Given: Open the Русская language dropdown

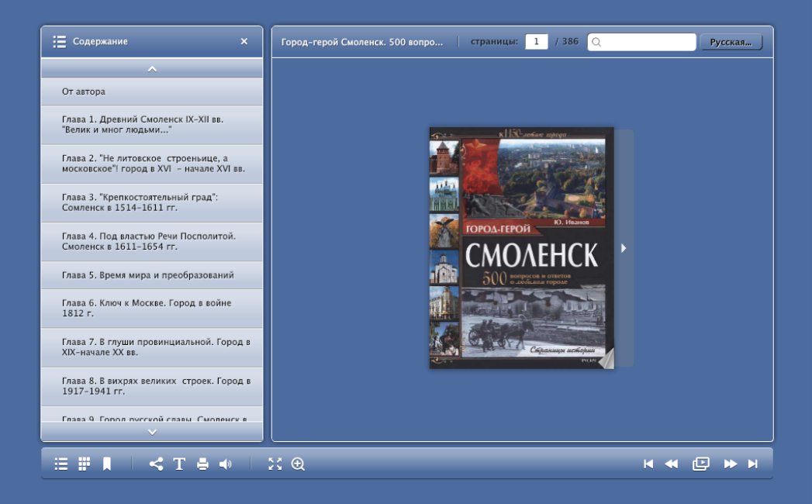Looking at the screenshot, I should click(731, 42).
